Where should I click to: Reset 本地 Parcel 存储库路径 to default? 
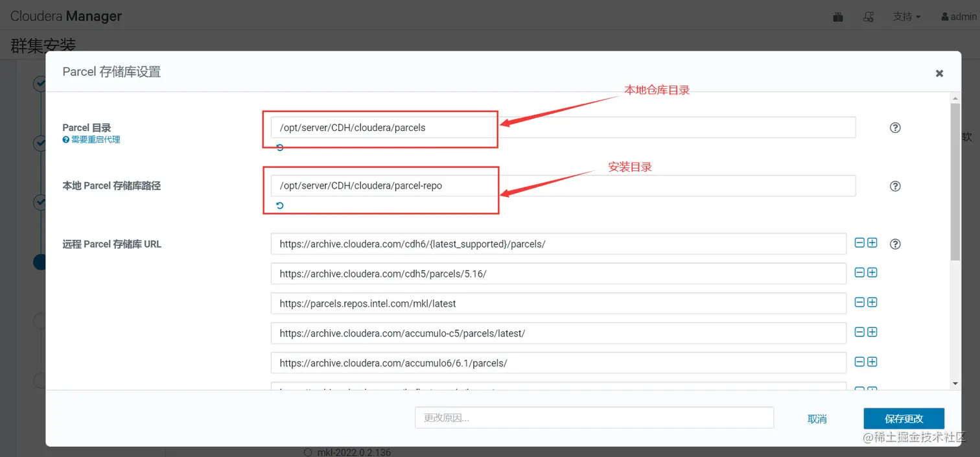point(280,205)
